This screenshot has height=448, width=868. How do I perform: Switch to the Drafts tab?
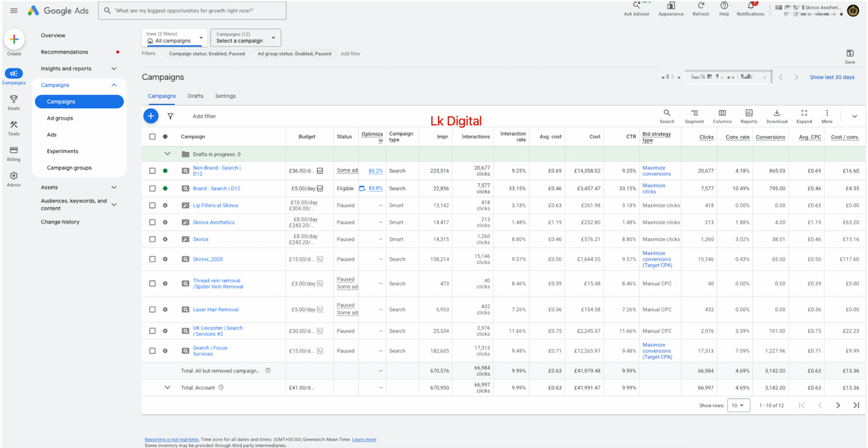pos(195,96)
